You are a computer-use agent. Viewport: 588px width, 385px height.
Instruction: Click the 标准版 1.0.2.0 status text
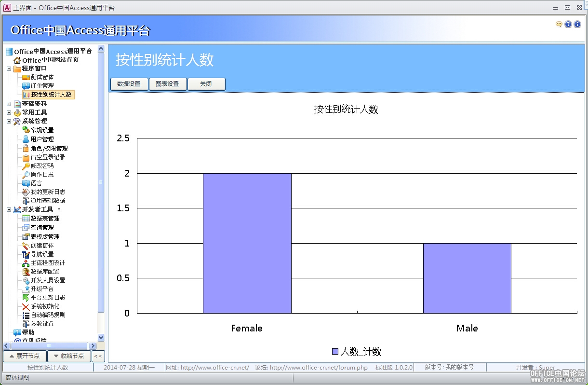pyautogui.click(x=394, y=368)
